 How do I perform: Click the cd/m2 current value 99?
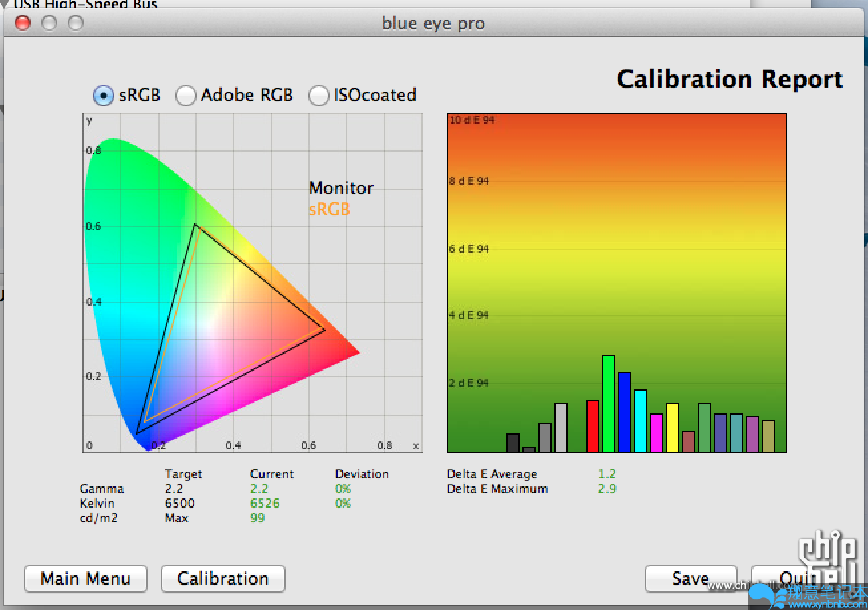pyautogui.click(x=257, y=518)
